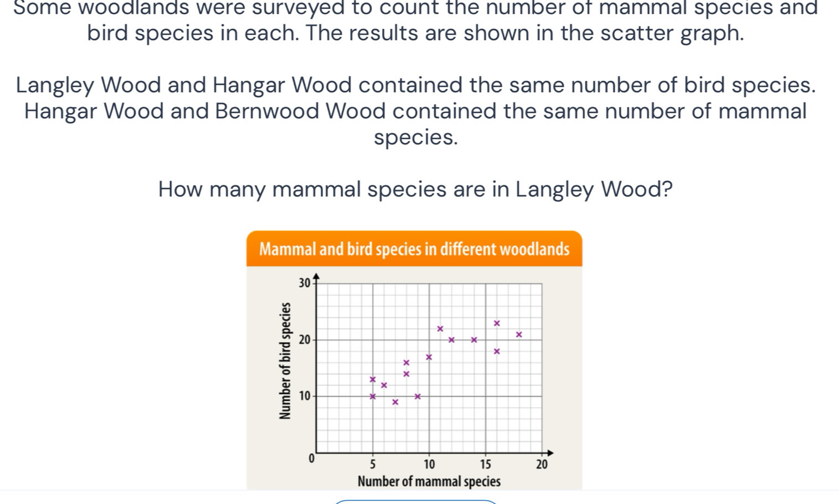The height and width of the screenshot is (504, 839).
Task: Click the cross at 9 mammals, 10 birds
Action: coord(418,396)
